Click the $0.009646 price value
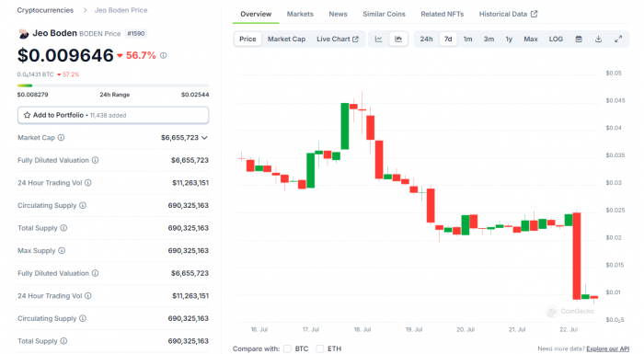 pyautogui.click(x=65, y=55)
